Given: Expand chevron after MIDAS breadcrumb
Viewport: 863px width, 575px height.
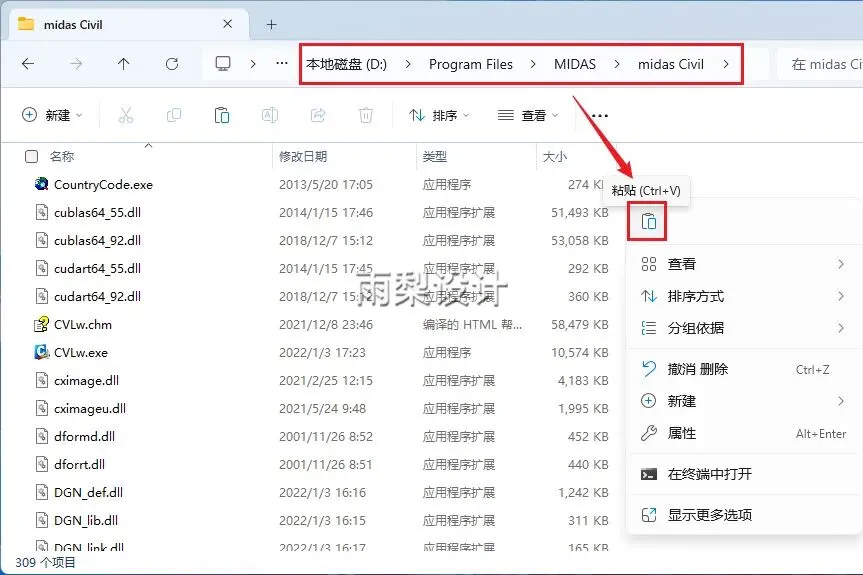Looking at the screenshot, I should pyautogui.click(x=617, y=64).
